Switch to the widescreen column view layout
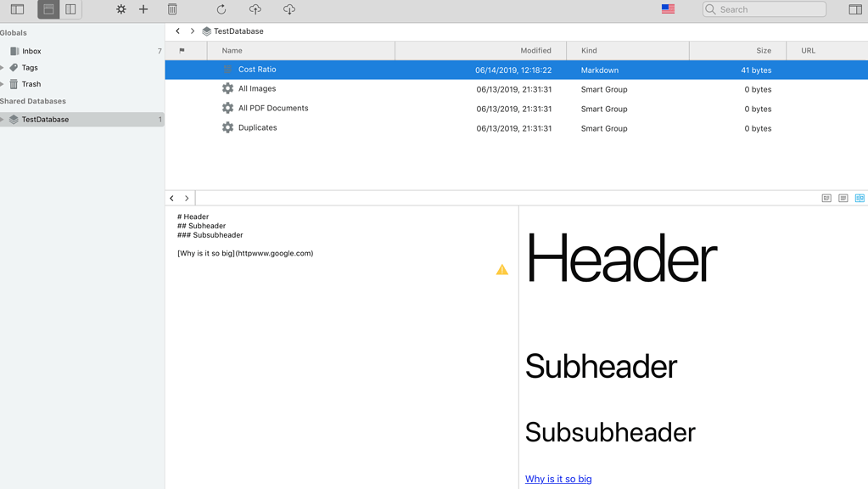The image size is (868, 489). tap(70, 9)
